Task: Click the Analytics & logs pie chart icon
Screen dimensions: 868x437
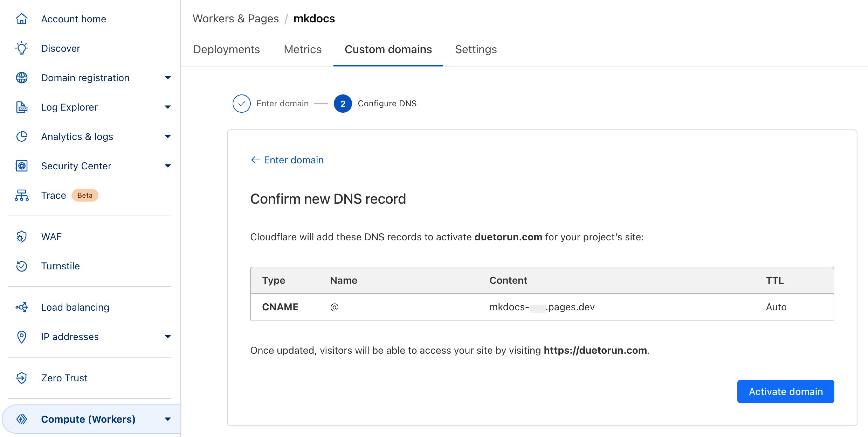Action: click(x=22, y=136)
